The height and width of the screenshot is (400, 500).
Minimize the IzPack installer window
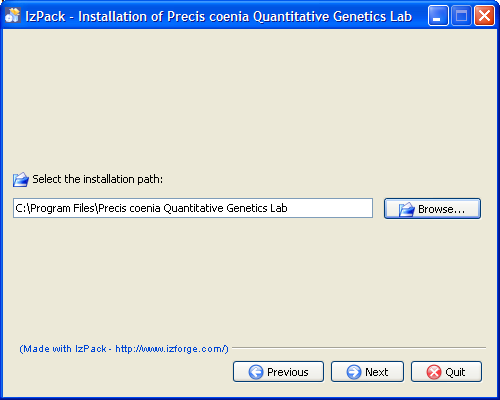[x=438, y=16]
